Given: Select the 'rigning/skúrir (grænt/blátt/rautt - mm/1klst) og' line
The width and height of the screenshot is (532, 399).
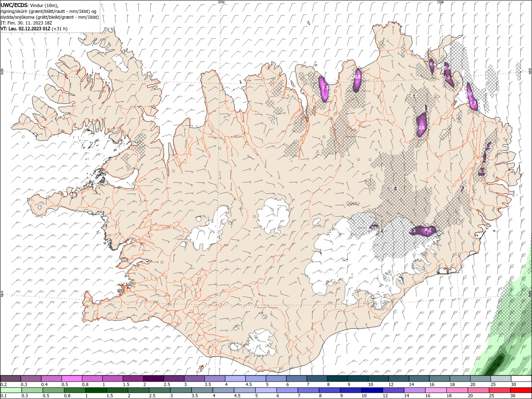Looking at the screenshot, I should tap(49, 11).
